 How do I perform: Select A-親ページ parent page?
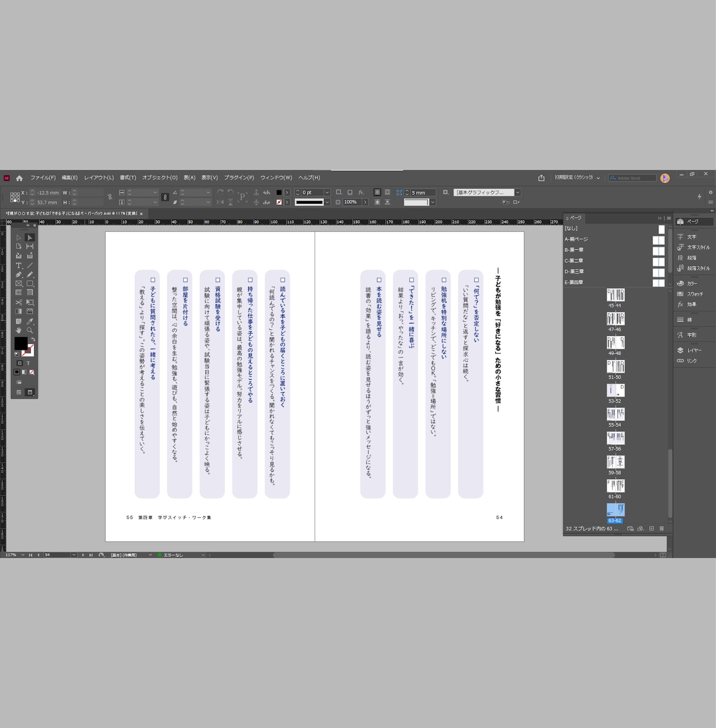tap(614, 240)
